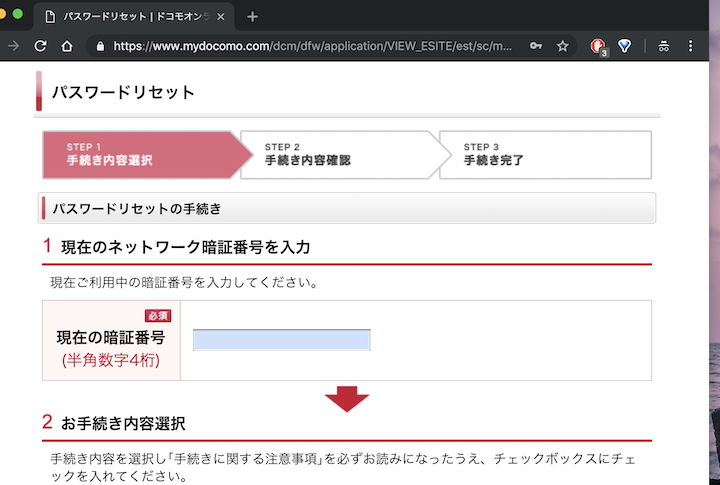Click the forward navigation arrow

coord(13,46)
